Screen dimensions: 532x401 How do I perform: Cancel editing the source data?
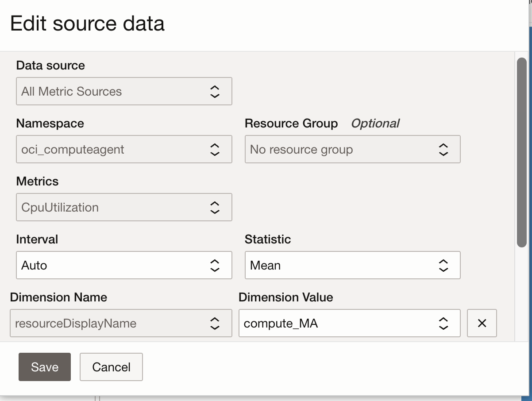[111, 367]
